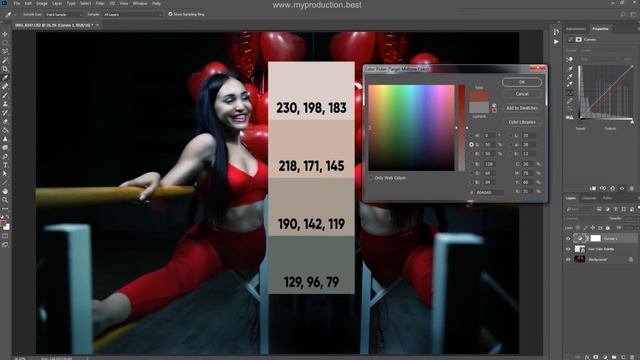
Task: Click the white point eyedropper in Curves
Action: 570,84
